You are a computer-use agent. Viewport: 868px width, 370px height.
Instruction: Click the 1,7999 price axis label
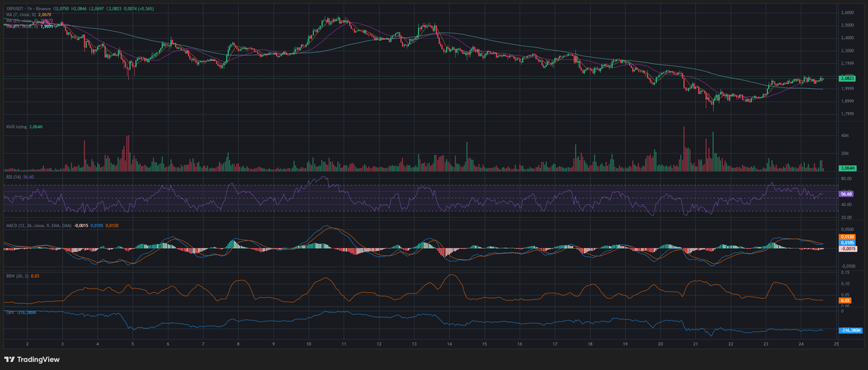847,114
